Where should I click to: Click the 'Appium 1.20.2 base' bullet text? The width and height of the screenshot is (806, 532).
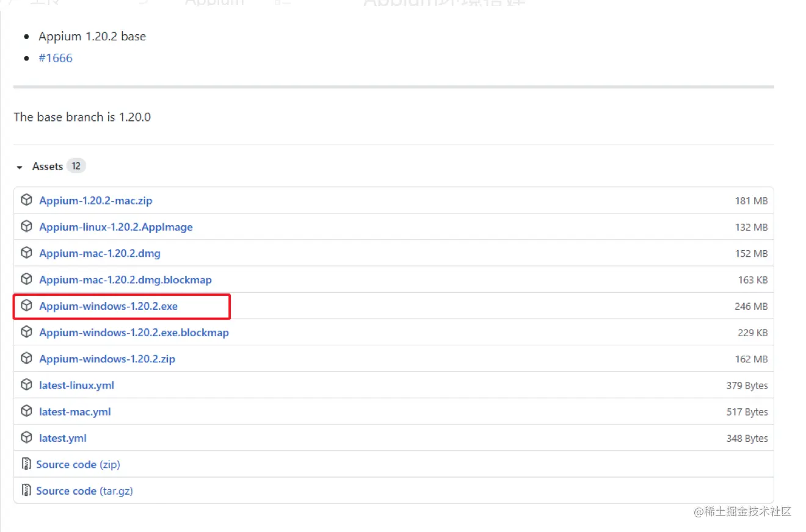pos(92,36)
